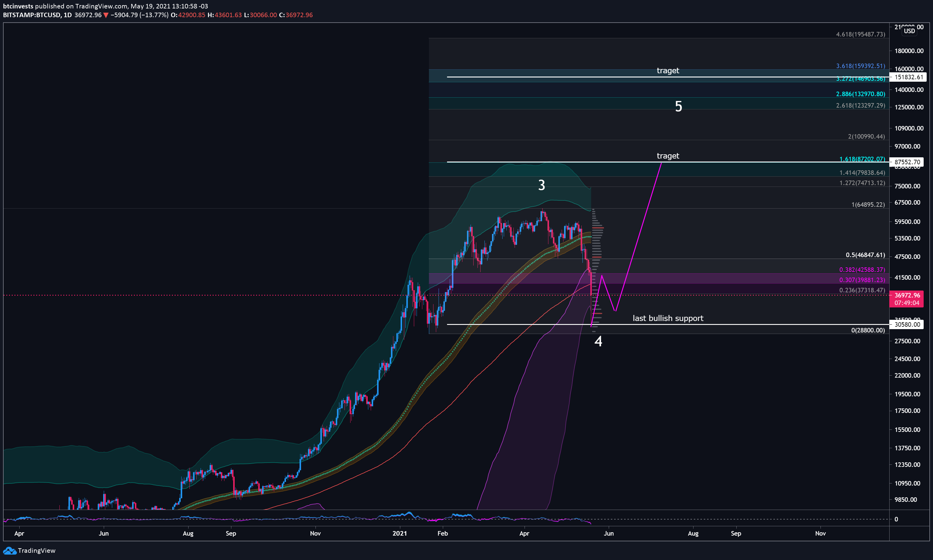This screenshot has height=560, width=933.
Task: Click the 30580.00 support price label
Action: click(906, 325)
